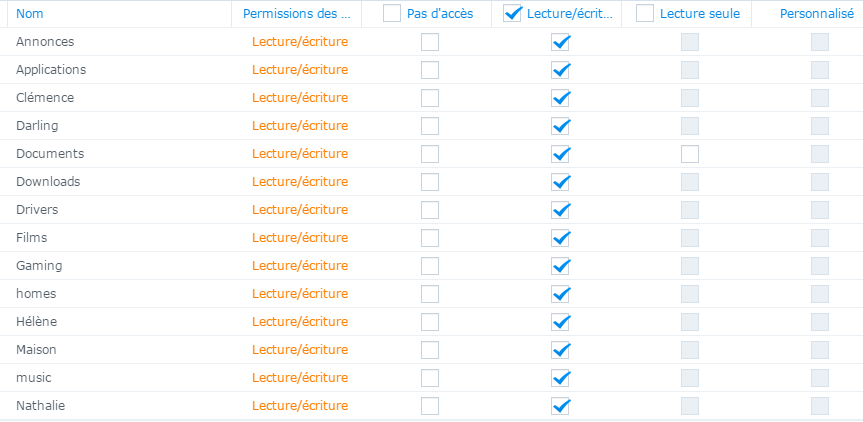Uncheck read/write for the Clémence folder

tap(560, 98)
